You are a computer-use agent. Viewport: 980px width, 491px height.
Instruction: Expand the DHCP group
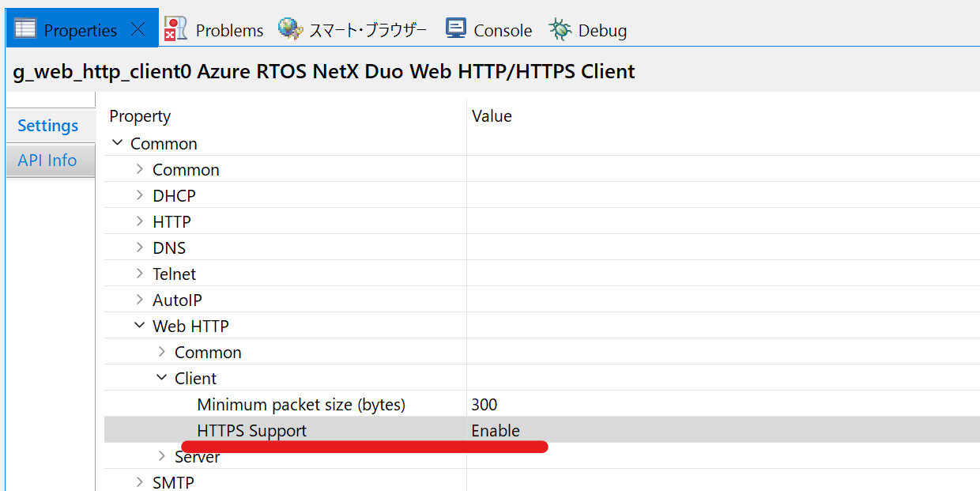pos(140,195)
